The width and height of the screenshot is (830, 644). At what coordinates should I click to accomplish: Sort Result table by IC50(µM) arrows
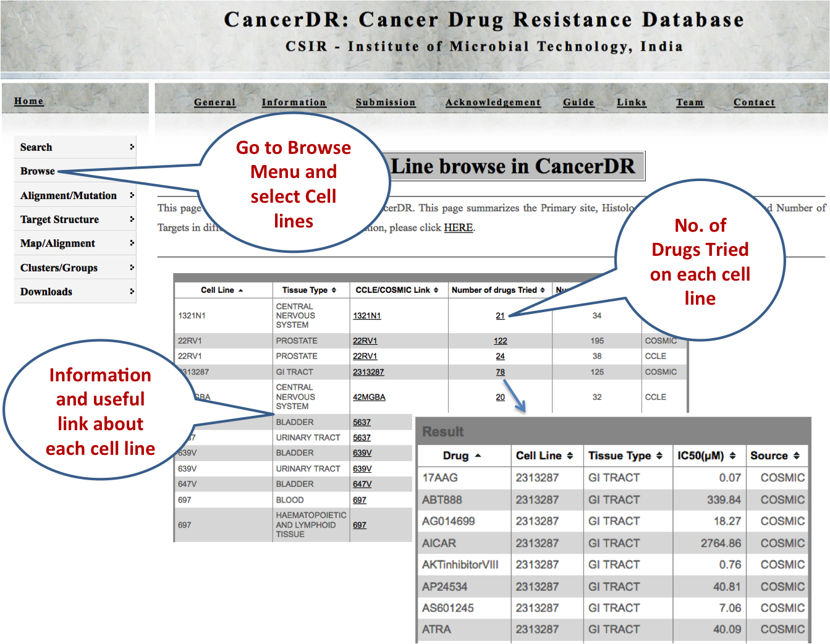(732, 456)
